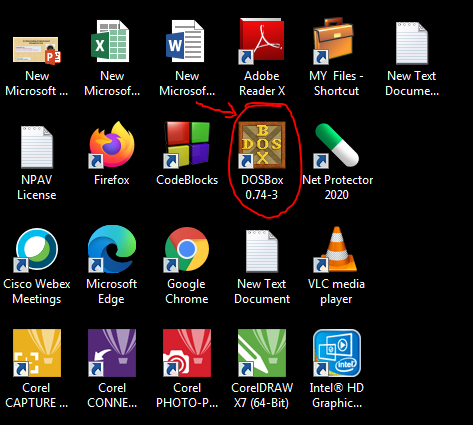The width and height of the screenshot is (473, 425).
Task: Select the New Microsoft Excel file icon
Action: pos(110,41)
